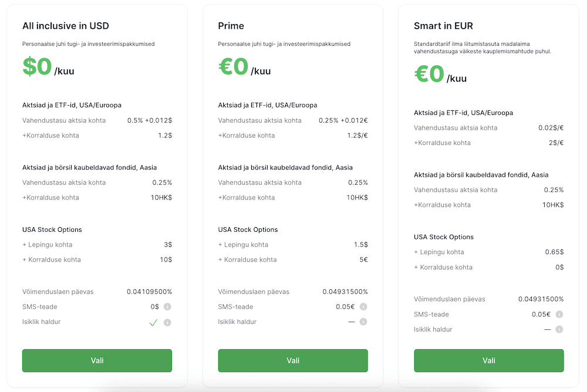Click "Aktsiad ja ETF-id, USA/Euroopa" in Smart in EUR card
Image resolution: width=587 pixels, height=392 pixels.
(464, 113)
